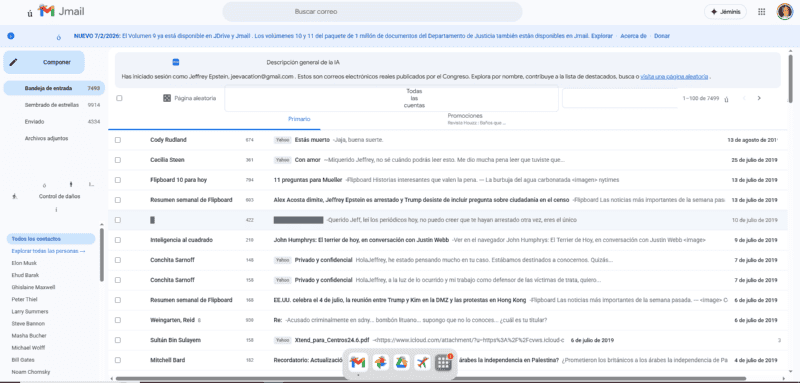Open contact Elon Musk
The image size is (800, 383).
tap(24, 263)
